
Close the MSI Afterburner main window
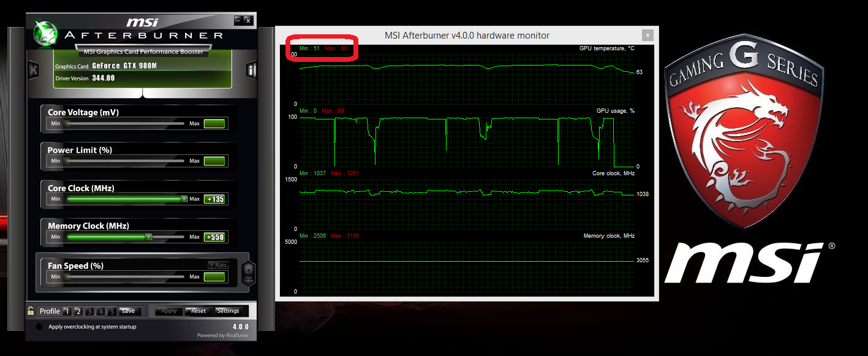pos(248,20)
